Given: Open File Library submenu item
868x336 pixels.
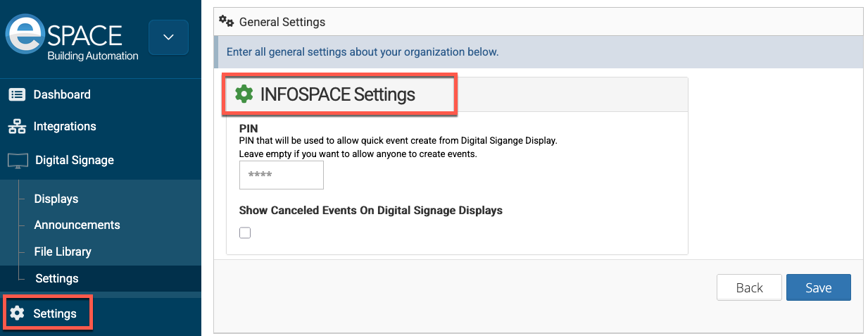Looking at the screenshot, I should point(63,251).
